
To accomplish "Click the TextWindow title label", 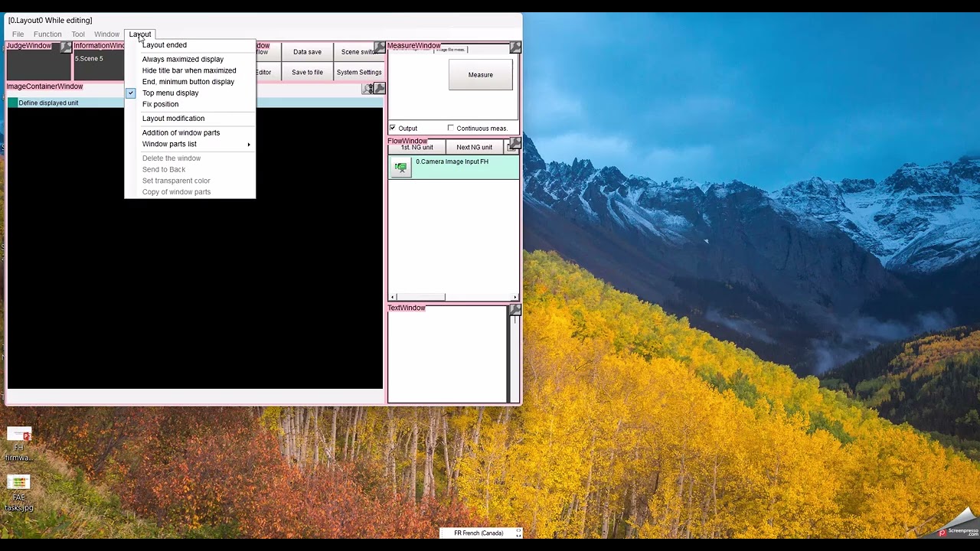I will (x=407, y=308).
